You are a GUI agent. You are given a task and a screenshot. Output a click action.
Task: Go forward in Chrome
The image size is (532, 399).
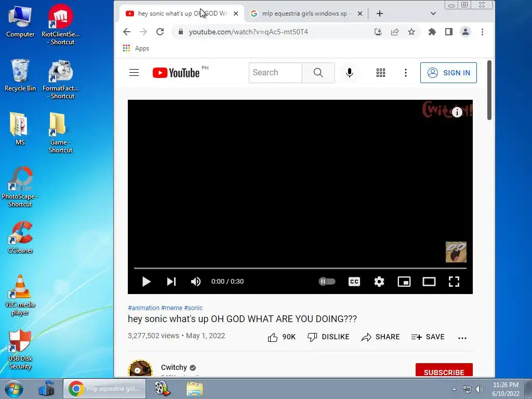pos(143,32)
